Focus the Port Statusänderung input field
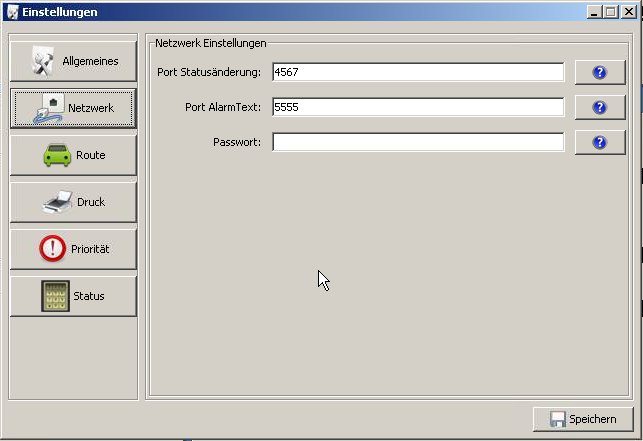The height and width of the screenshot is (441, 643). [417, 72]
